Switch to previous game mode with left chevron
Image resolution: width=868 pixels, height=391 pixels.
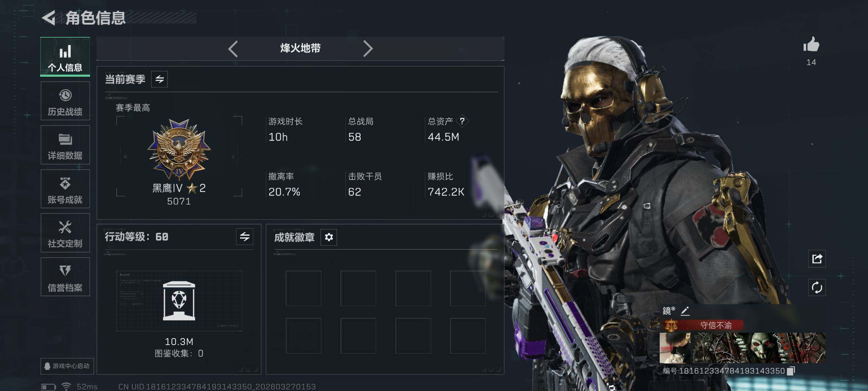pos(233,49)
